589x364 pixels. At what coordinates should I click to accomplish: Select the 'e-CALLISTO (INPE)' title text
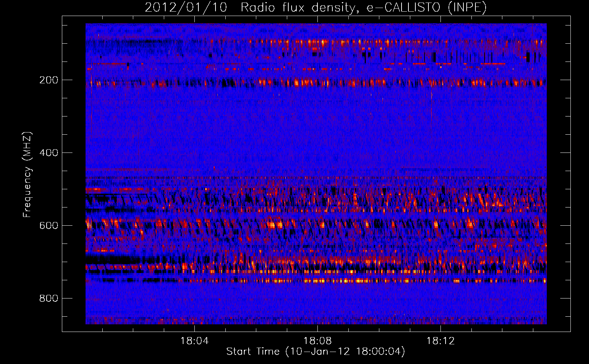click(x=426, y=8)
